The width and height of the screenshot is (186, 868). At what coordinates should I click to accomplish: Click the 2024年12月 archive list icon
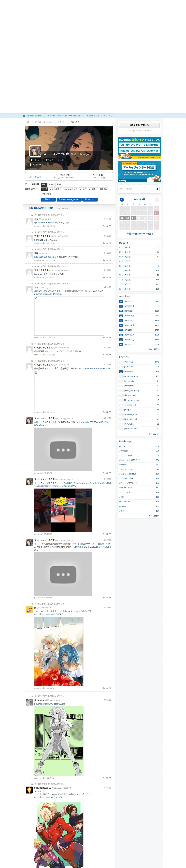(x=121, y=311)
